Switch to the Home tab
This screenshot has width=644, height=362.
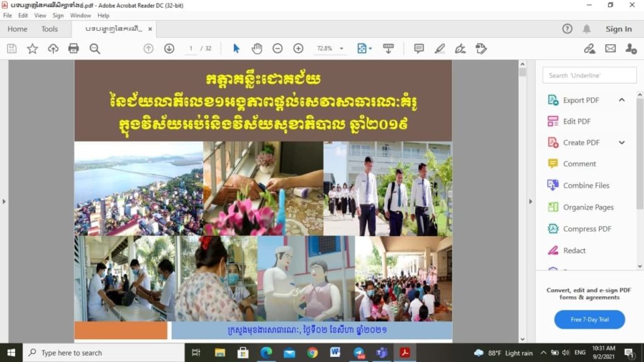[17, 29]
